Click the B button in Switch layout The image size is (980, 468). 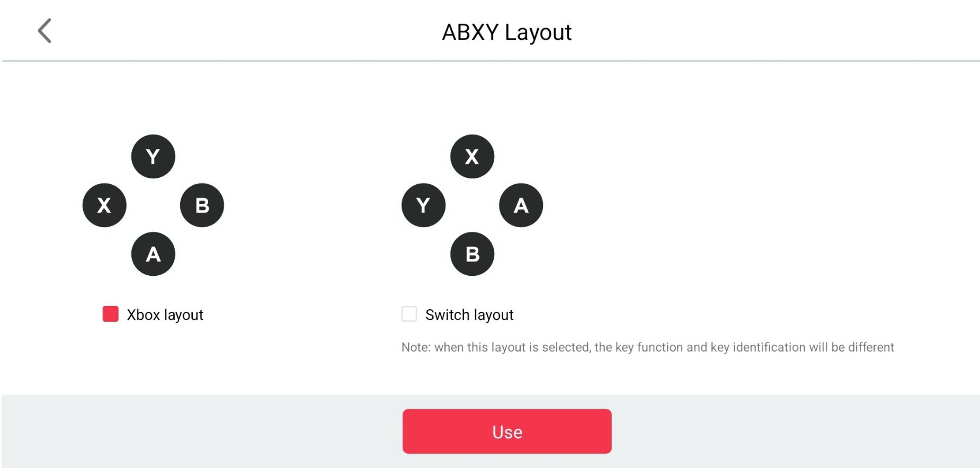pyautogui.click(x=472, y=254)
